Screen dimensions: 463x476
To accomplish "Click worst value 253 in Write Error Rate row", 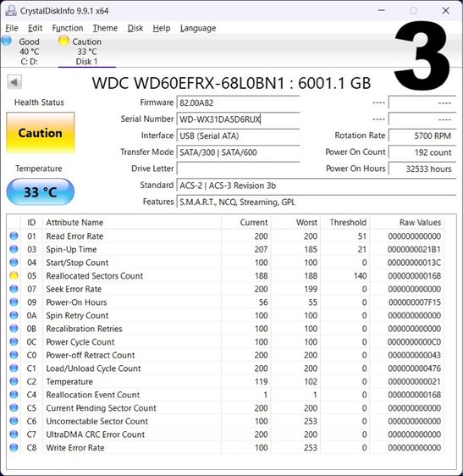I will 311,447.
